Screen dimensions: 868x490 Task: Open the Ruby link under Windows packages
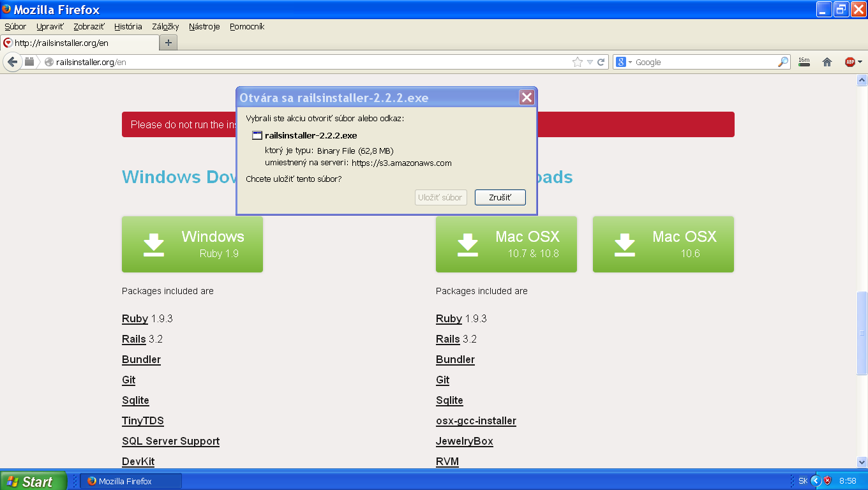135,318
